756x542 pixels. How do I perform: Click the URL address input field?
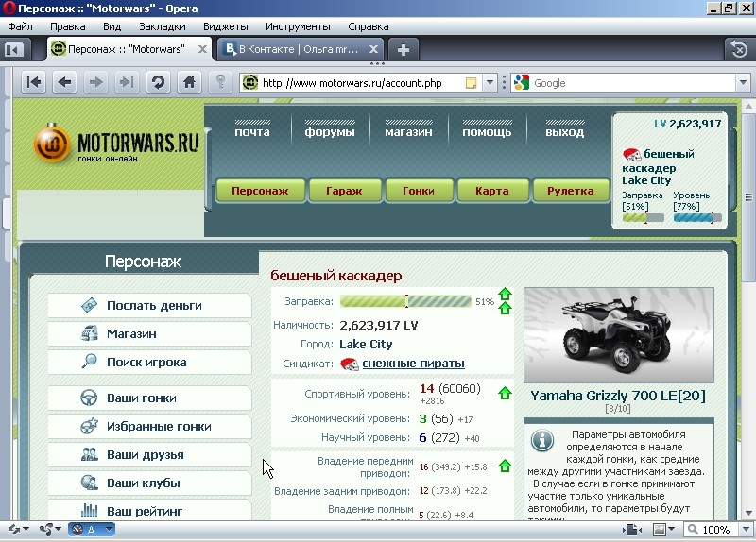click(x=362, y=83)
